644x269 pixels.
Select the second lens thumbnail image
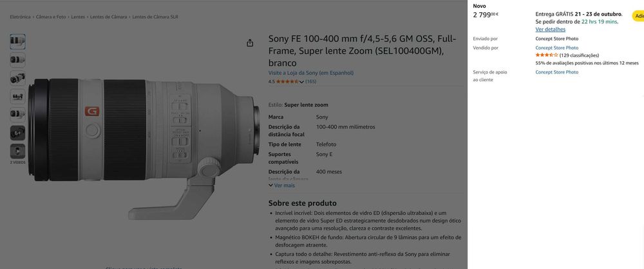pos(17,59)
